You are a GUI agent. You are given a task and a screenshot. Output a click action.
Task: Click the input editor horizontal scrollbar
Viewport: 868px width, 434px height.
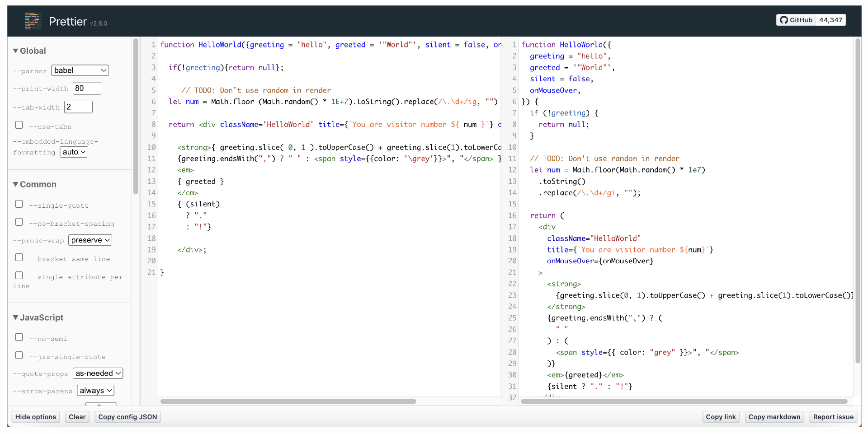pyautogui.click(x=288, y=401)
